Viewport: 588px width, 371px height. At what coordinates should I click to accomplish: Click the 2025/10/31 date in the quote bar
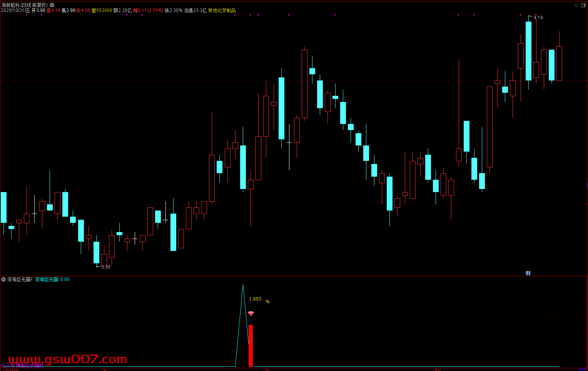click(x=13, y=11)
